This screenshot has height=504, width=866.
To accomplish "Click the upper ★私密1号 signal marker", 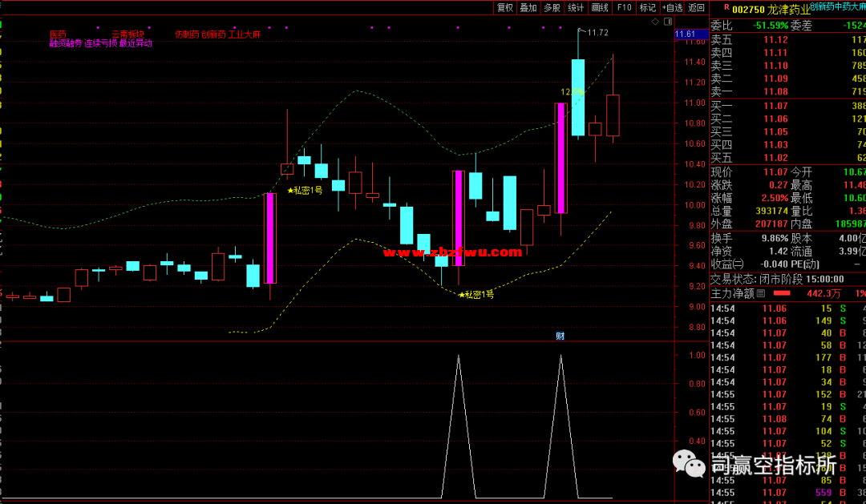I will (x=305, y=191).
